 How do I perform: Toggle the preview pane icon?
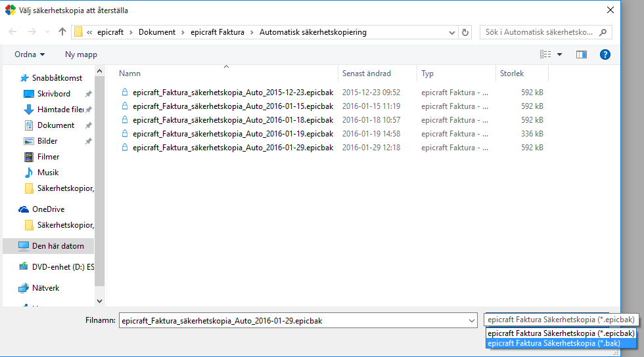click(x=581, y=54)
